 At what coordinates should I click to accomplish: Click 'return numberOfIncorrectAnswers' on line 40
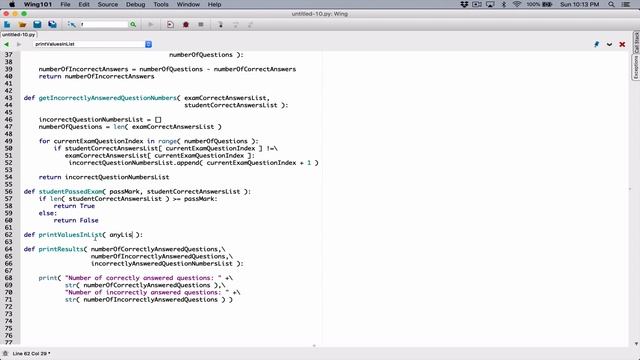[x=96, y=76]
